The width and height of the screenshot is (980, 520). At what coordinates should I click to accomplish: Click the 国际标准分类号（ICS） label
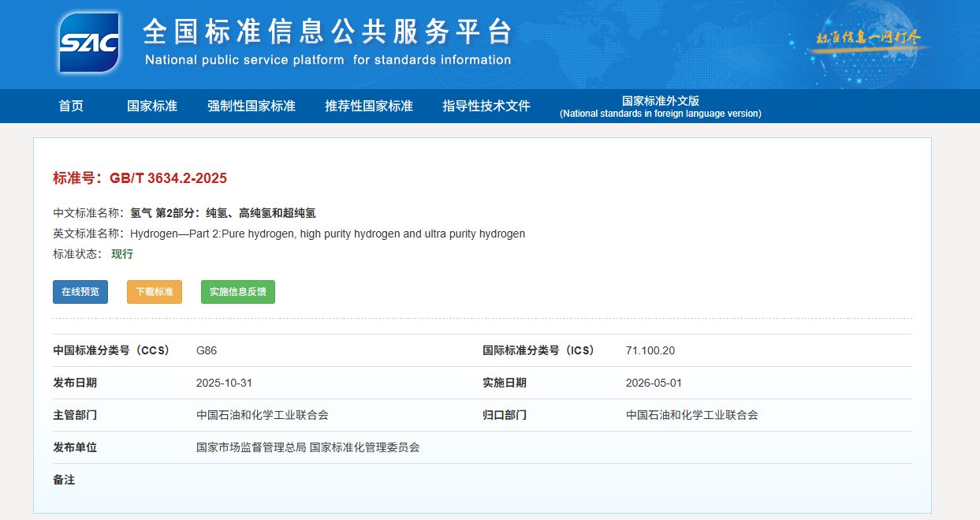click(539, 350)
